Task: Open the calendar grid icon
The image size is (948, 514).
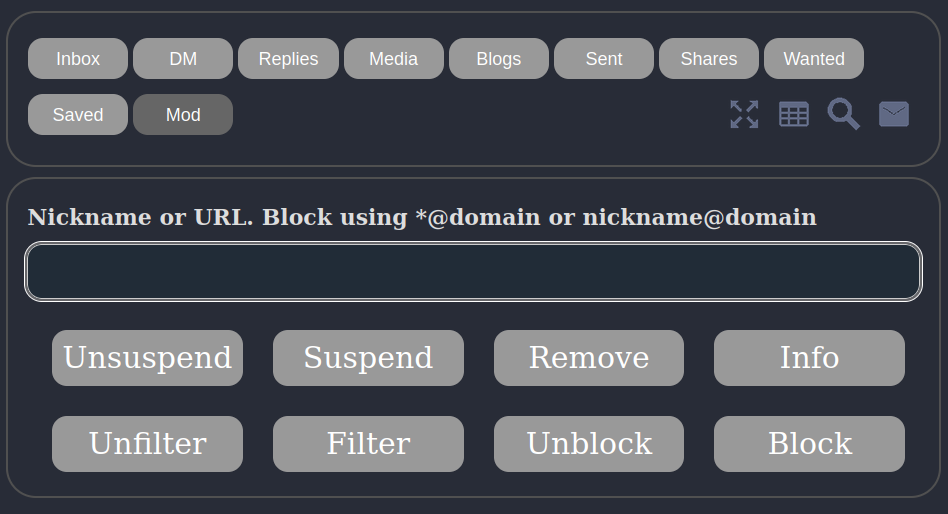Action: coord(794,114)
